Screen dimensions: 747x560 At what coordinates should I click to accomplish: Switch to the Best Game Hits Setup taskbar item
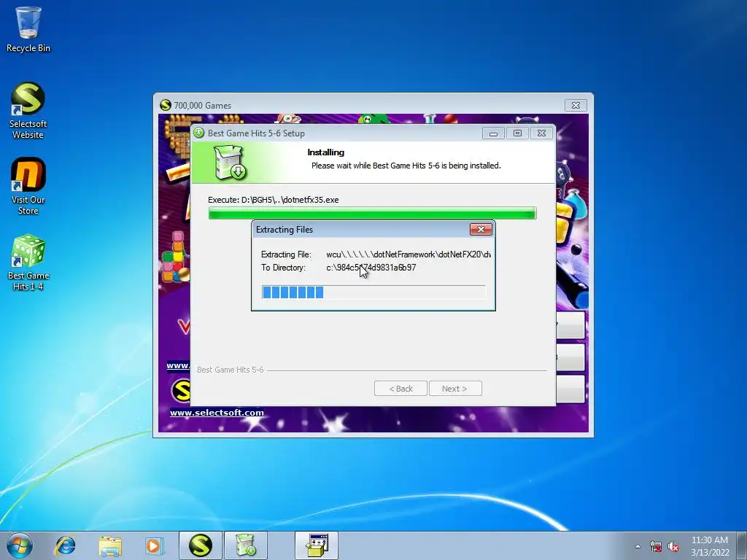[x=246, y=545]
